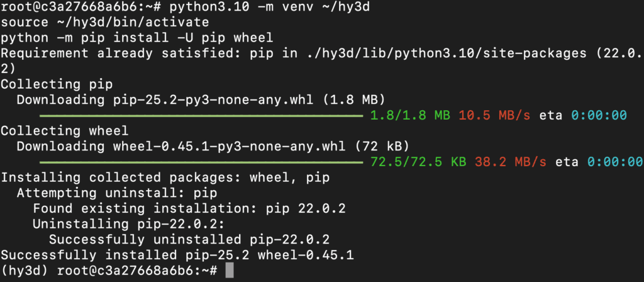
Task: Select the "Collecting wheel" output line
Action: (65, 131)
